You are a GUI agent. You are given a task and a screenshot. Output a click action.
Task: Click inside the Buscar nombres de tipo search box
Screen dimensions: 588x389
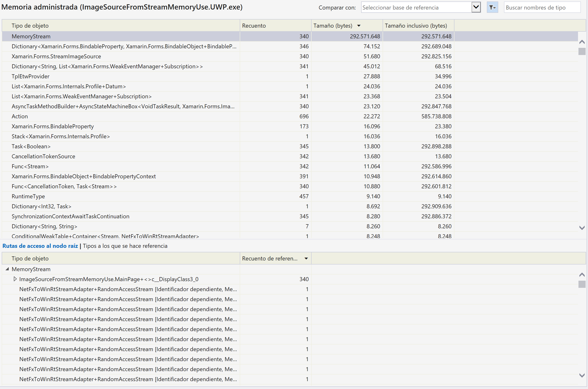point(542,8)
